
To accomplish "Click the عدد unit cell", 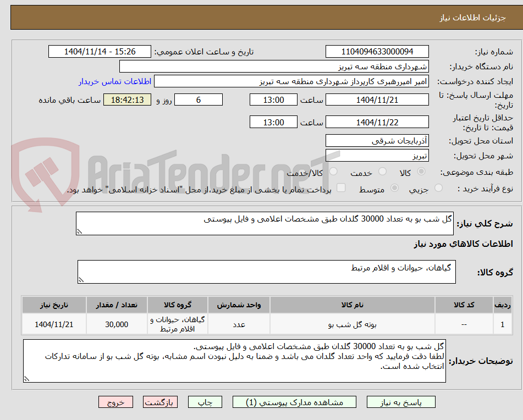I will [239, 324].
